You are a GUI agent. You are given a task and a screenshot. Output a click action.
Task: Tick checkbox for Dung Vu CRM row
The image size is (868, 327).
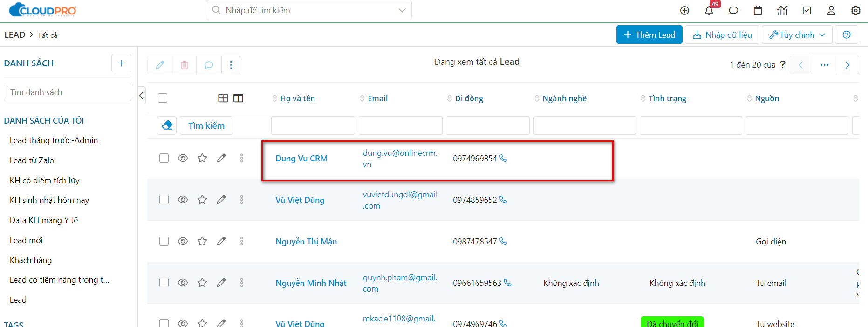(164, 158)
